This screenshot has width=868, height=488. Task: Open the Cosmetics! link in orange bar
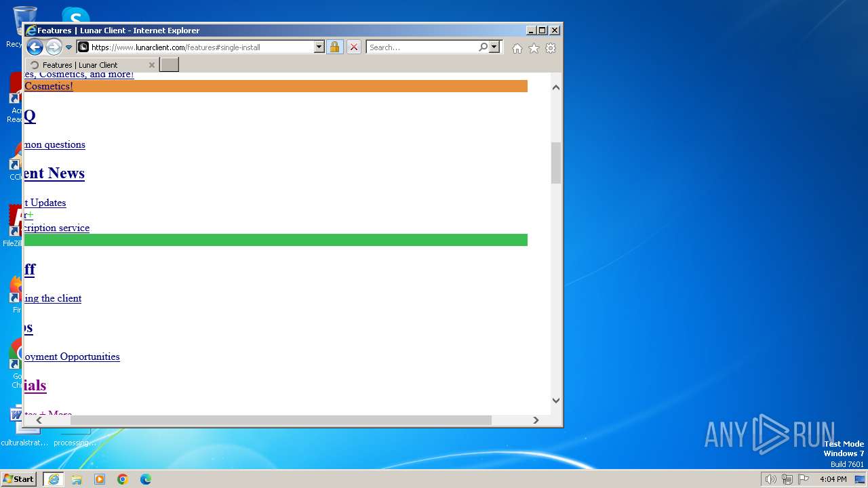pyautogui.click(x=48, y=86)
